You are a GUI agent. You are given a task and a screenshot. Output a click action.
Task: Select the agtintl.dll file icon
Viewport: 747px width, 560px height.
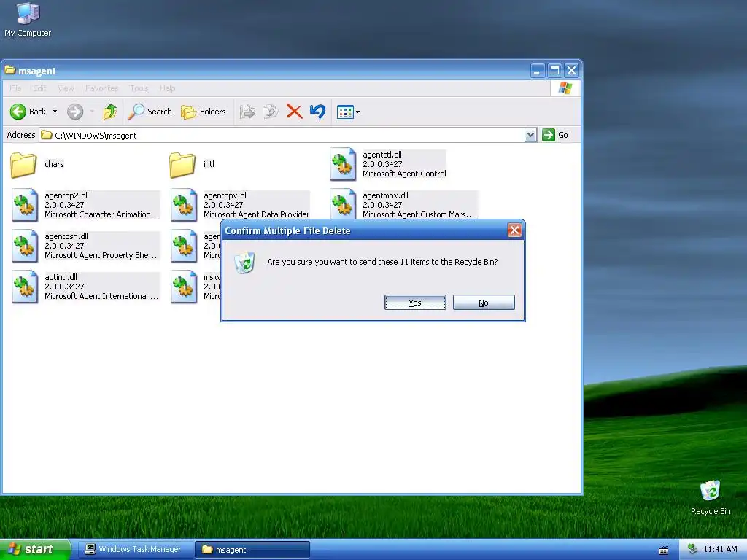(25, 287)
